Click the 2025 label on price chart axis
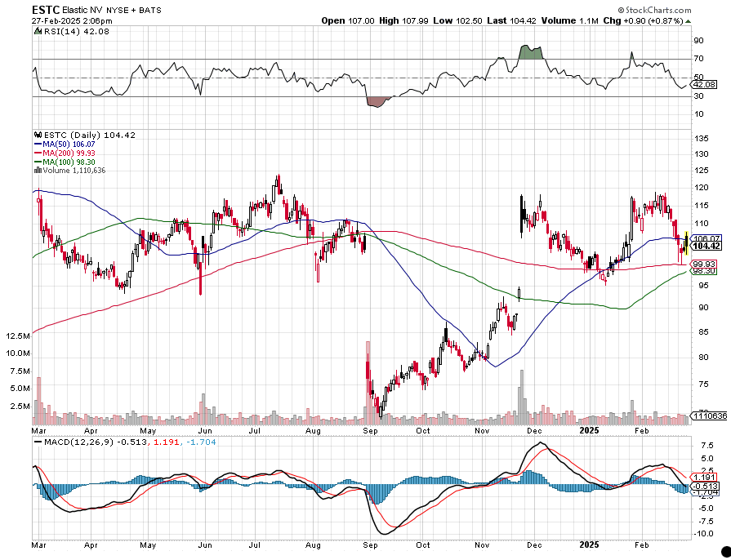Viewport: 731px width, 560px height. (x=587, y=428)
